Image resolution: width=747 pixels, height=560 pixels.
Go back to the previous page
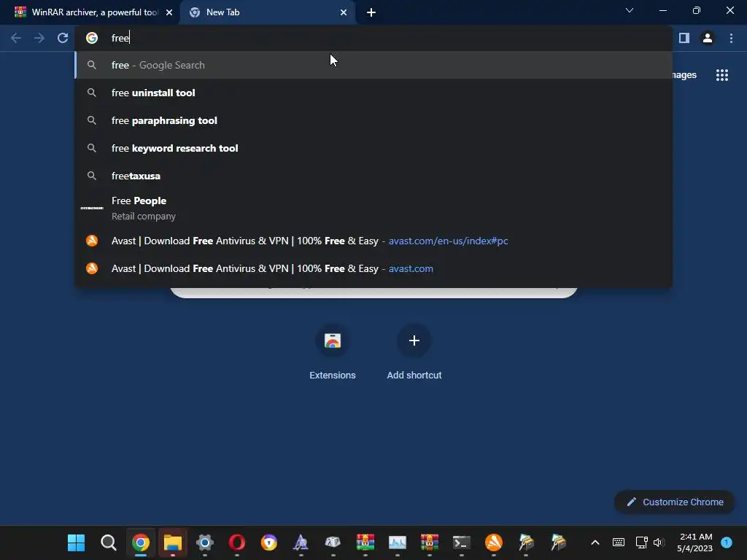pos(16,38)
